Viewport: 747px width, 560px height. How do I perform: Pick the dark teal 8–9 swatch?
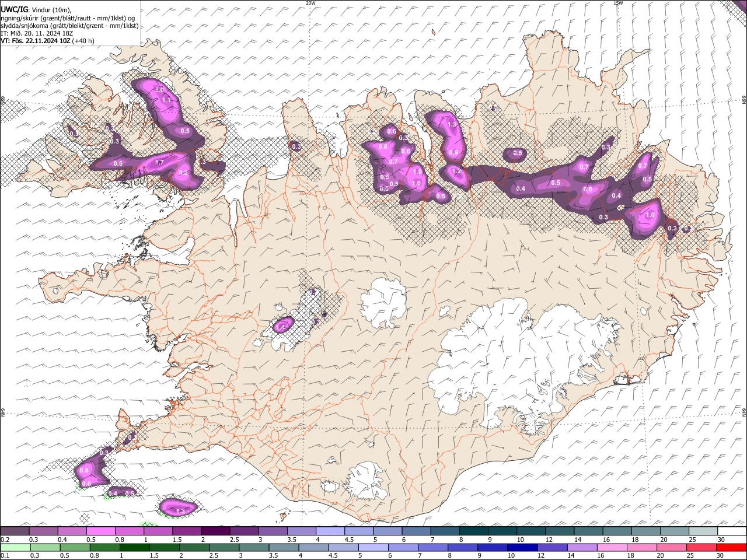point(474,531)
